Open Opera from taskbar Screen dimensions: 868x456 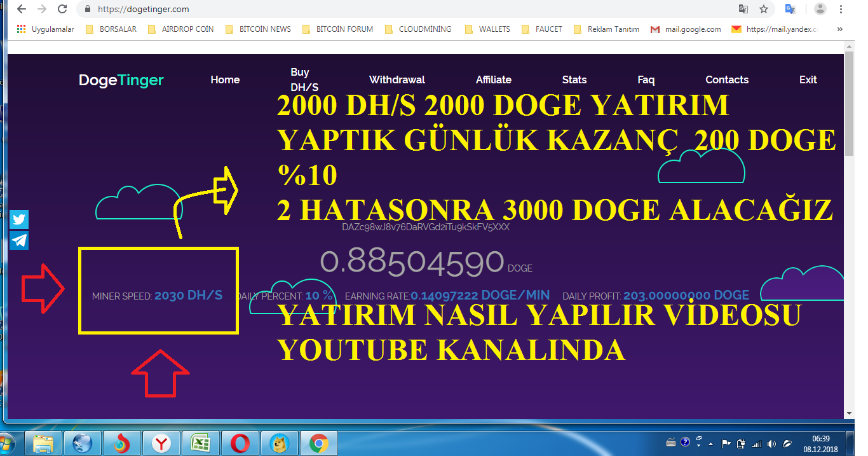click(240, 443)
